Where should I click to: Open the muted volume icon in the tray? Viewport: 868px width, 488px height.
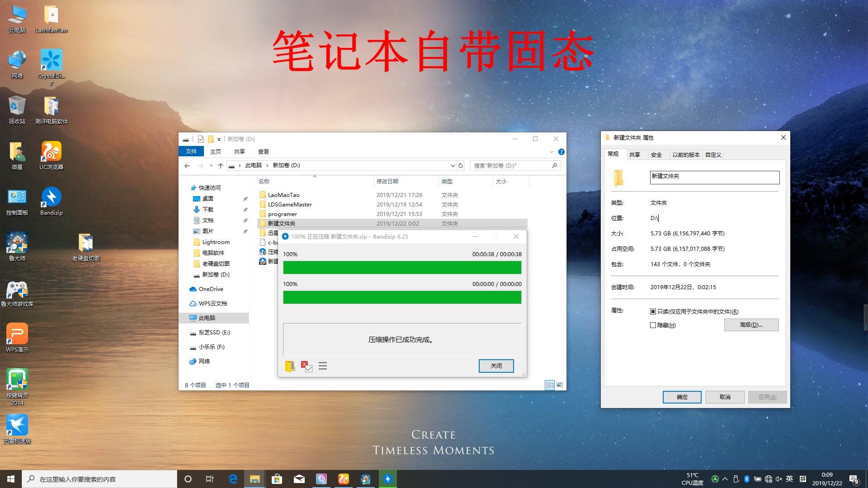click(x=778, y=479)
